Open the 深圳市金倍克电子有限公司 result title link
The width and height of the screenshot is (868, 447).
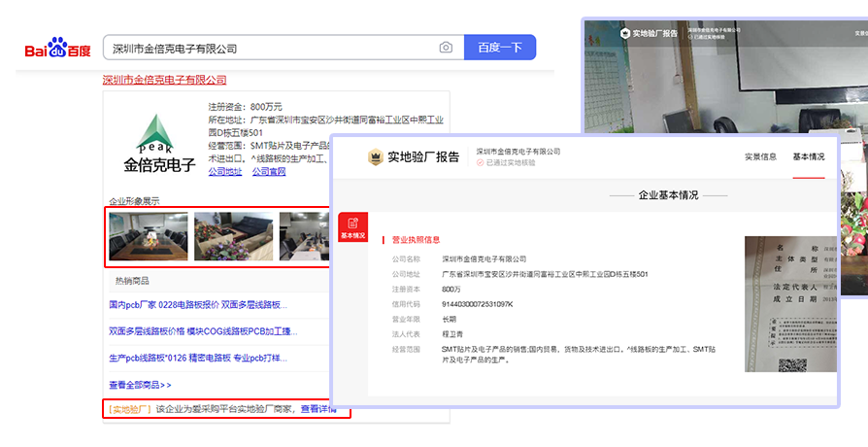click(x=164, y=80)
